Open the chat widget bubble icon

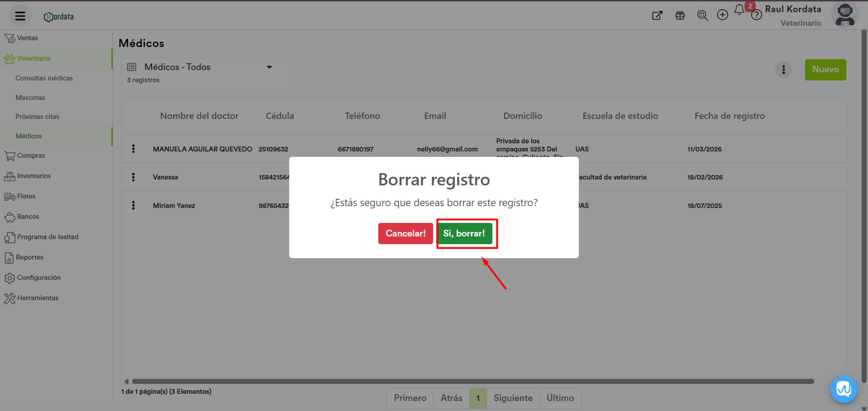[844, 389]
